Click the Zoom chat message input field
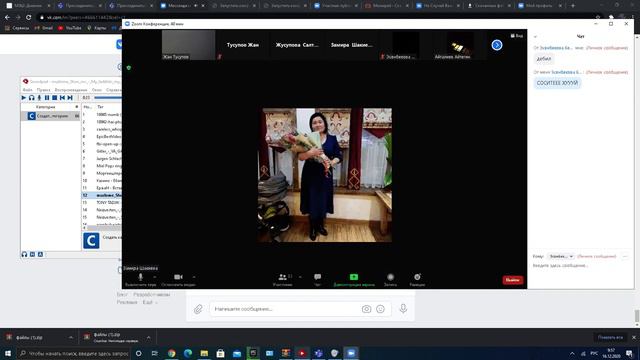640x360 pixels. tap(580, 266)
